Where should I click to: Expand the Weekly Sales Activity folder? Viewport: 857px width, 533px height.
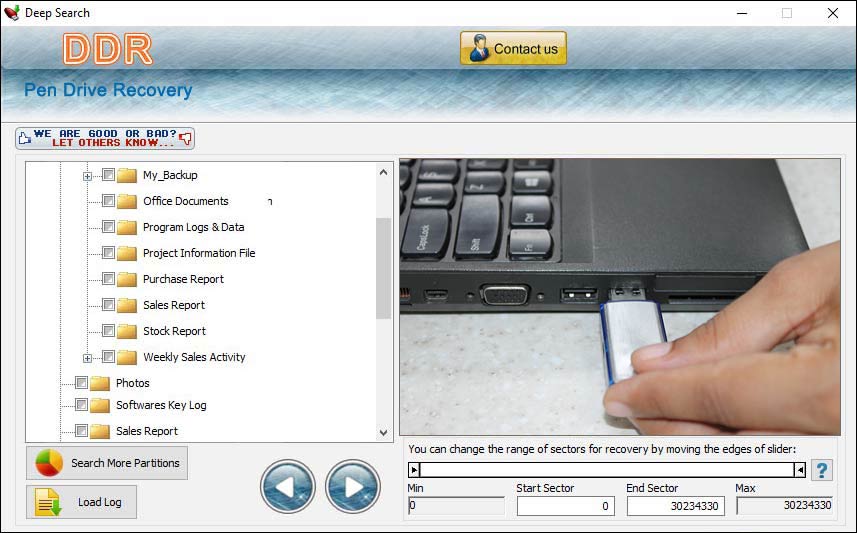(x=87, y=358)
